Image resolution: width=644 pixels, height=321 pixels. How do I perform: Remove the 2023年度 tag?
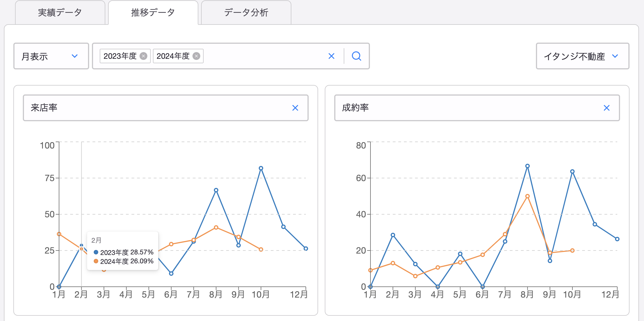[x=143, y=56]
